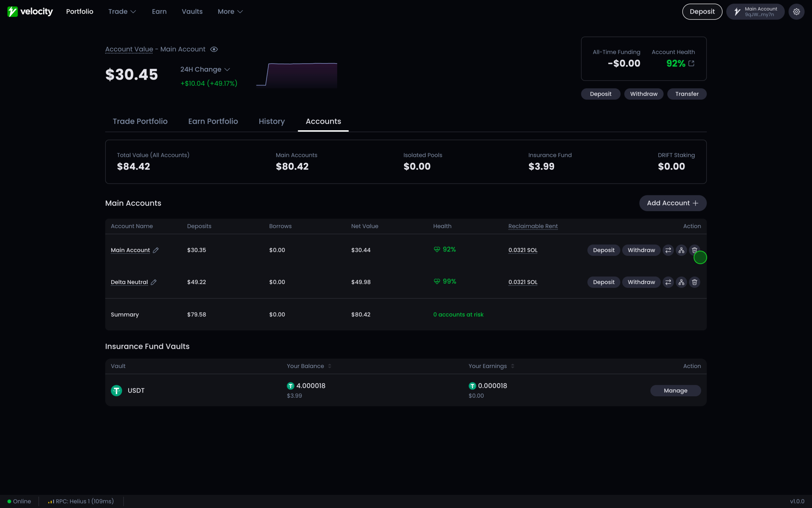Click the delegate icon in Main Account row
This screenshot has width=812, height=508.
coord(681,250)
